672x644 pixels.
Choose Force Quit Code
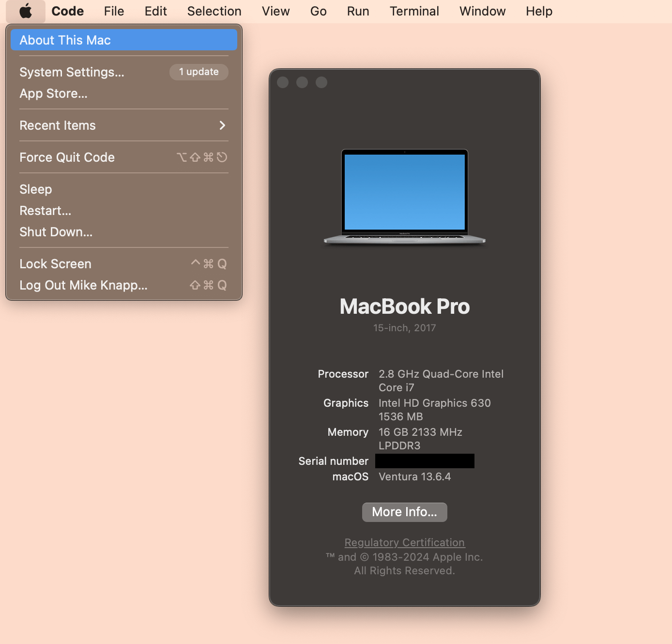point(124,157)
